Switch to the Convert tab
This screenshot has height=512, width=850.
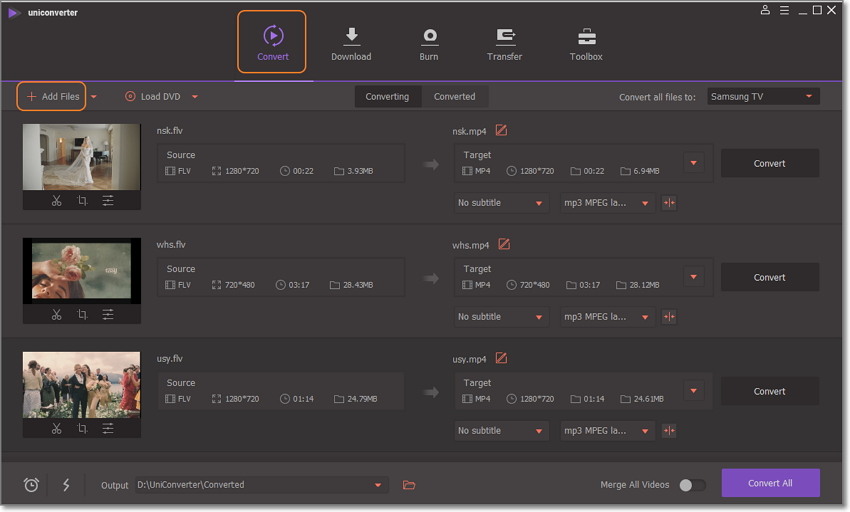[272, 42]
